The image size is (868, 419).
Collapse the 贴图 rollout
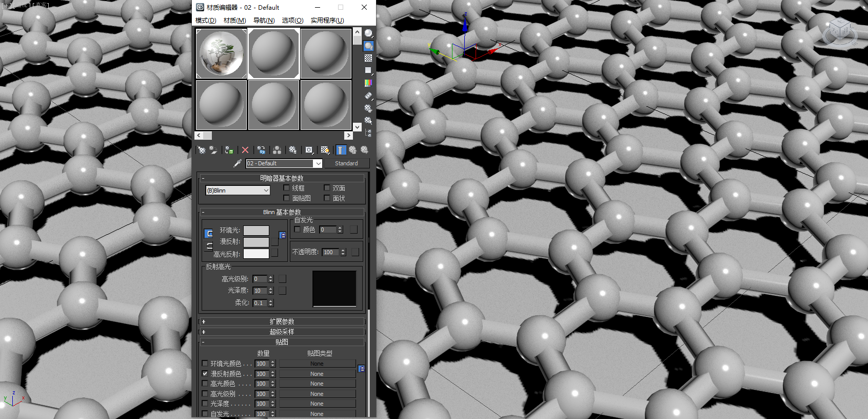[x=282, y=342]
